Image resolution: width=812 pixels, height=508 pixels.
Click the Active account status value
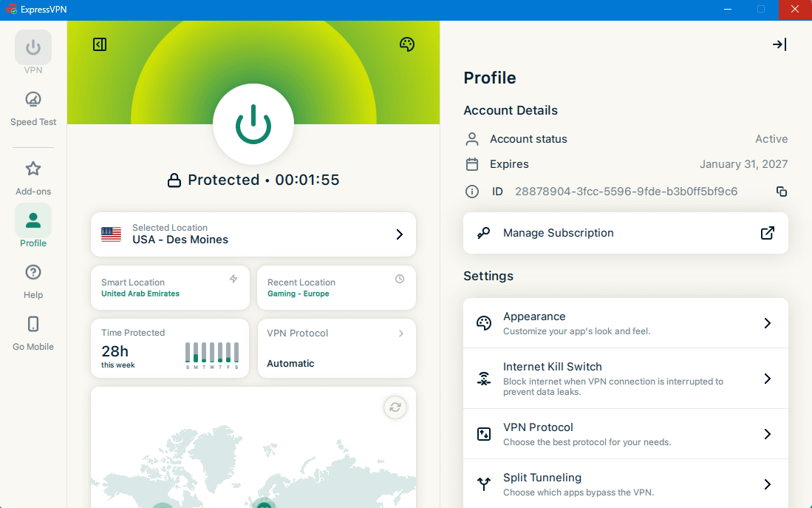coord(771,139)
